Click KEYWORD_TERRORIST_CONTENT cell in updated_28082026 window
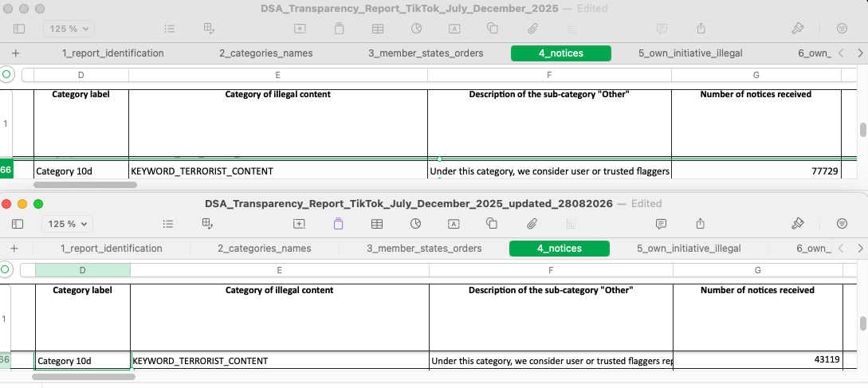 280,361
